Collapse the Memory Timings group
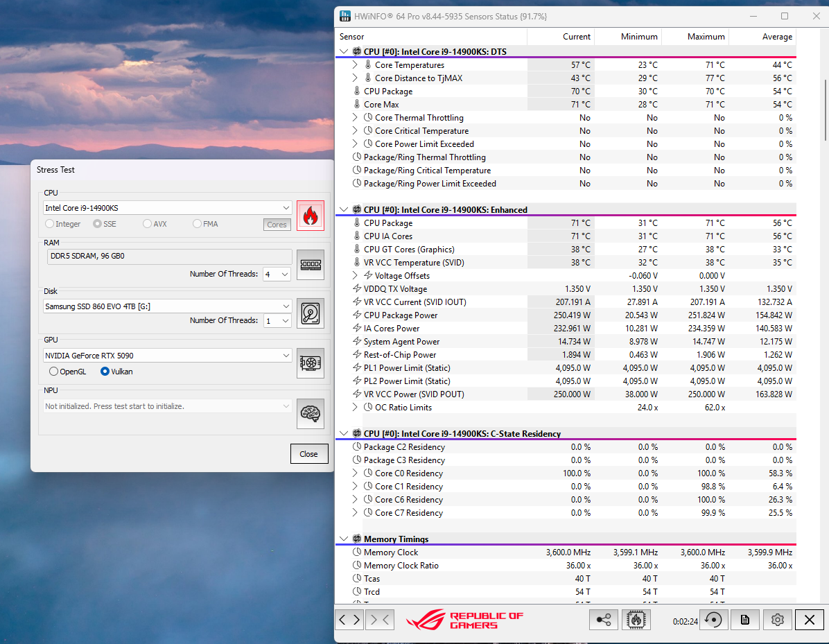The width and height of the screenshot is (829, 644). coord(344,538)
